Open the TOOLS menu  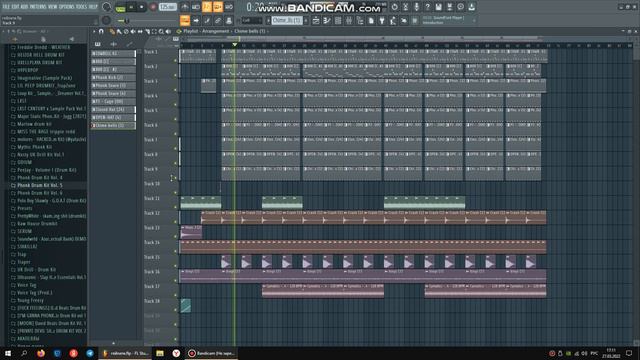[x=81, y=7]
